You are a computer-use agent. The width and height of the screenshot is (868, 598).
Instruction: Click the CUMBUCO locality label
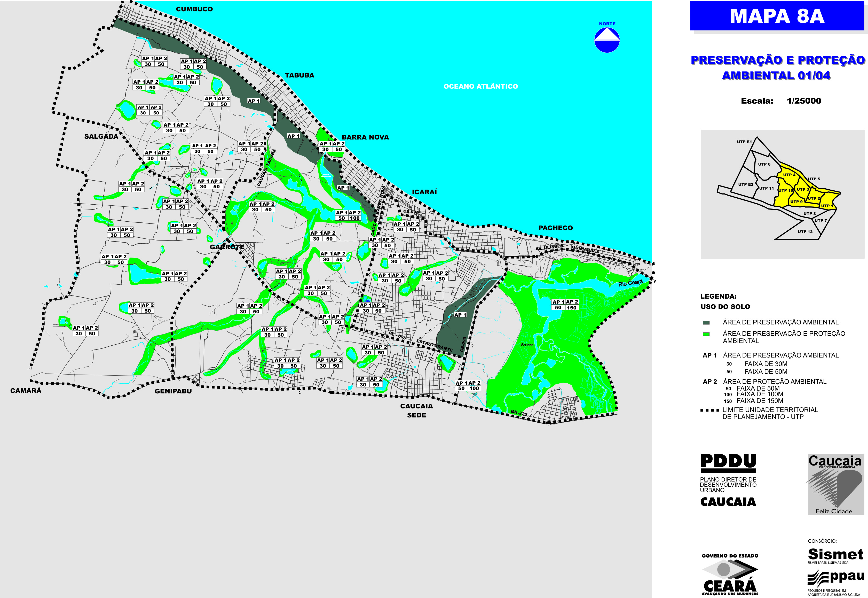194,9
